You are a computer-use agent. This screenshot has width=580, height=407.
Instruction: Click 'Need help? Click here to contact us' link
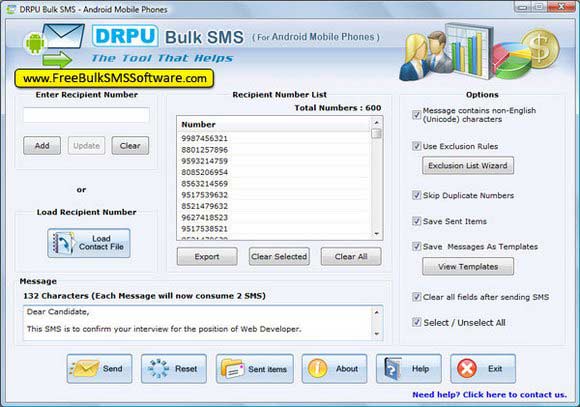tap(489, 395)
